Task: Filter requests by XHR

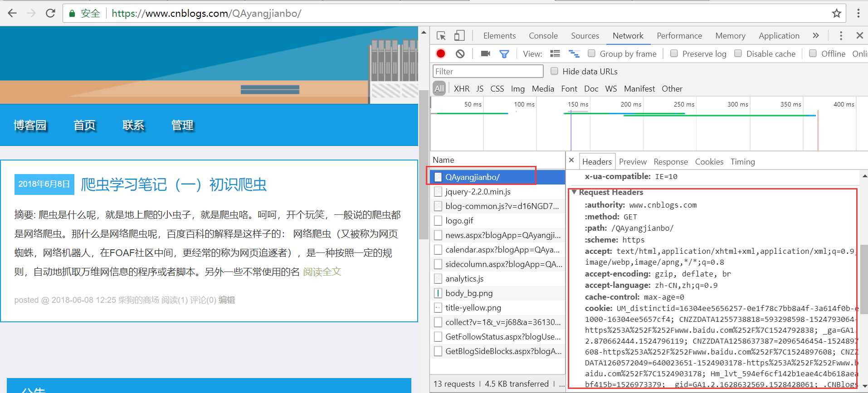Action: tap(462, 89)
